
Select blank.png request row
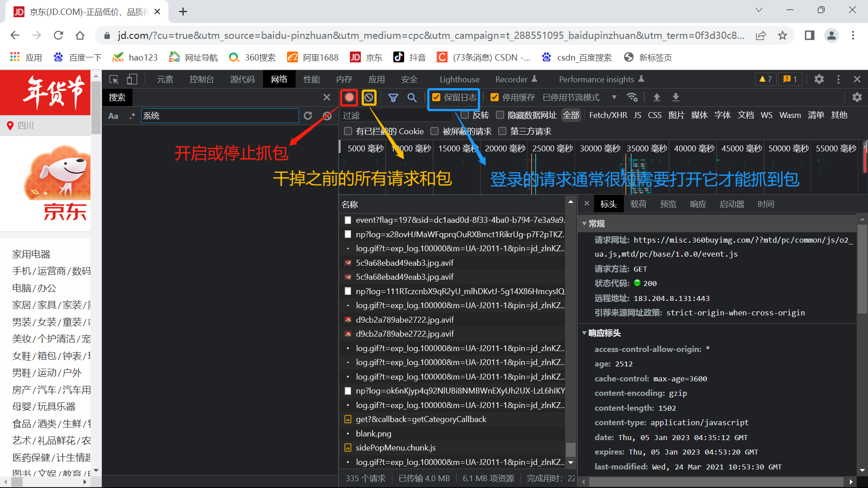[x=452, y=433]
